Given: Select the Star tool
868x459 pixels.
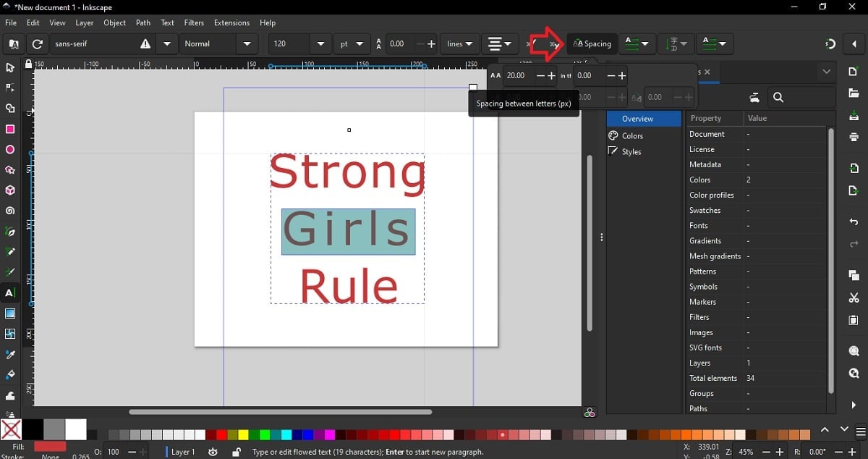Looking at the screenshot, I should (x=10, y=169).
